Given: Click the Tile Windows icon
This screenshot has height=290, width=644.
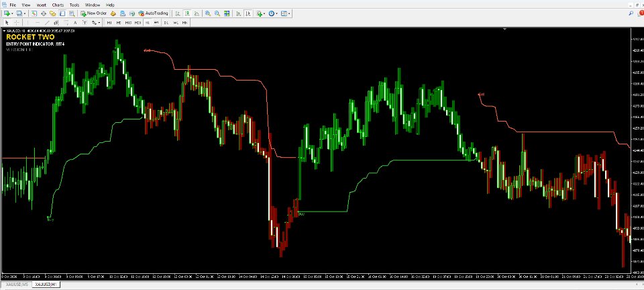Looking at the screenshot, I should pyautogui.click(x=227, y=13).
